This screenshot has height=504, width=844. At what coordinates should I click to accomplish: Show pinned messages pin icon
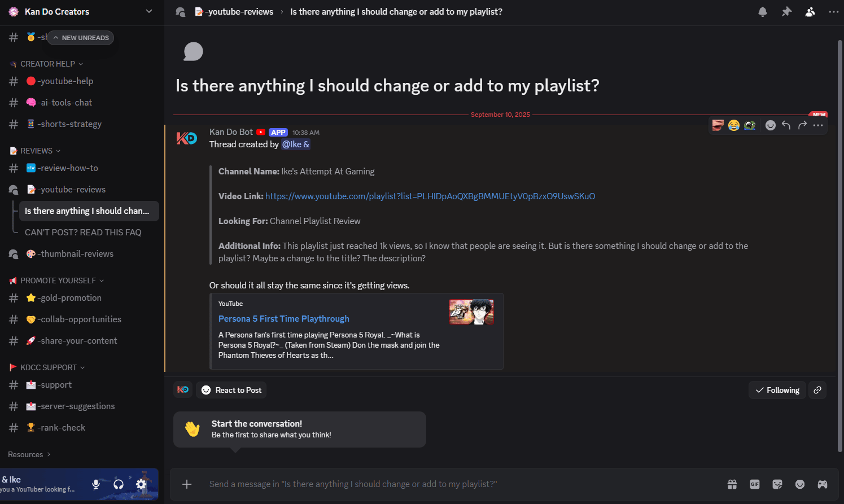pos(786,12)
